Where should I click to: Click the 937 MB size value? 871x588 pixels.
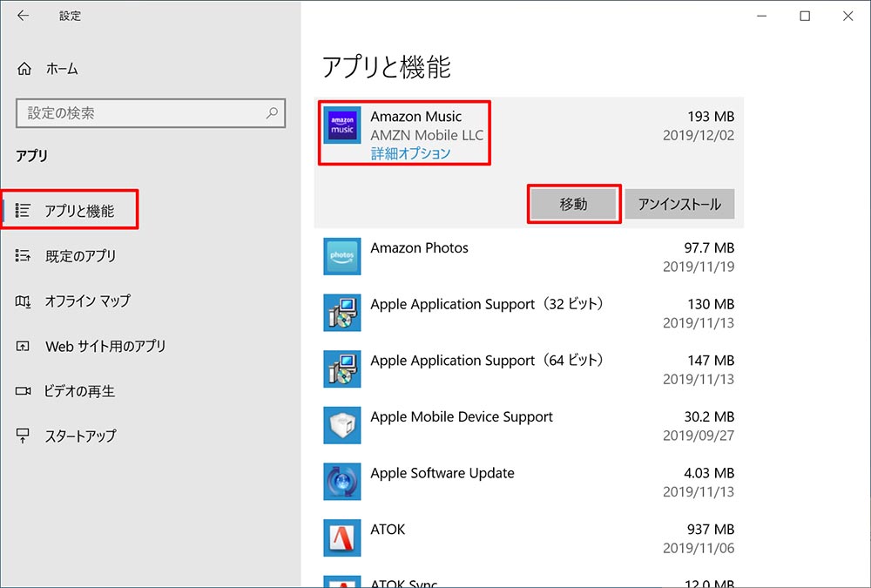point(711,529)
